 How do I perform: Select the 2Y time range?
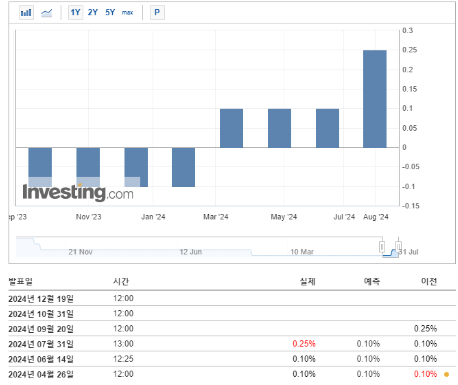click(x=93, y=13)
